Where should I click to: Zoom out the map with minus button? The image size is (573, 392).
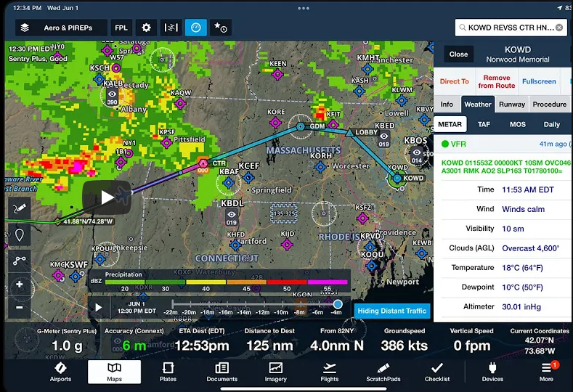coord(19,307)
